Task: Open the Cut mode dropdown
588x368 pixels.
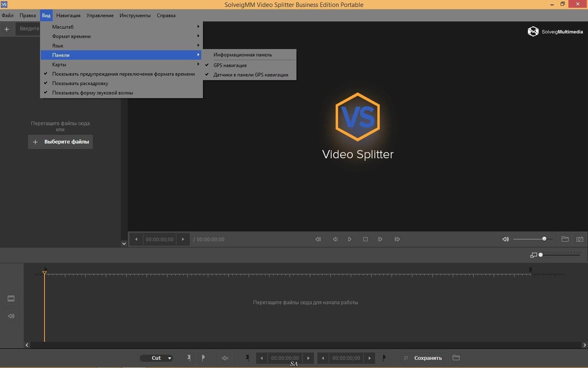Action: [156, 358]
